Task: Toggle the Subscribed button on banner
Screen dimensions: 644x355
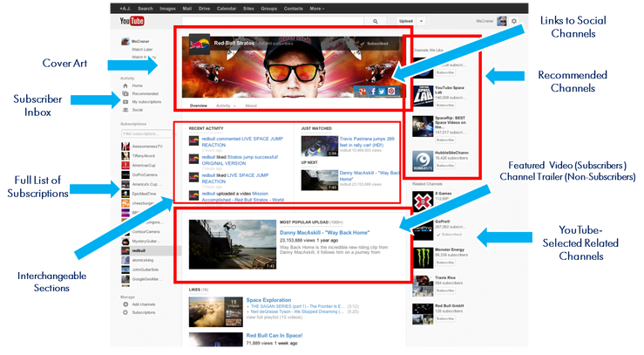Action: (x=375, y=43)
